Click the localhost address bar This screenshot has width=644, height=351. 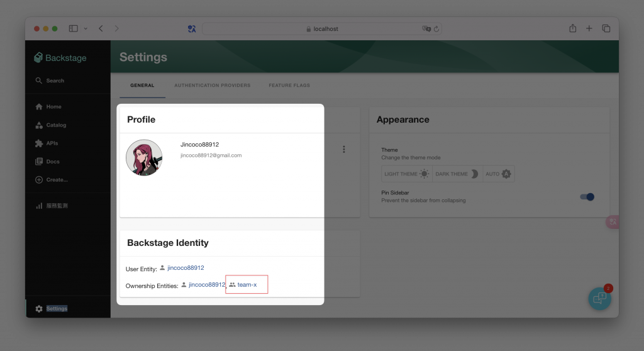tap(322, 29)
